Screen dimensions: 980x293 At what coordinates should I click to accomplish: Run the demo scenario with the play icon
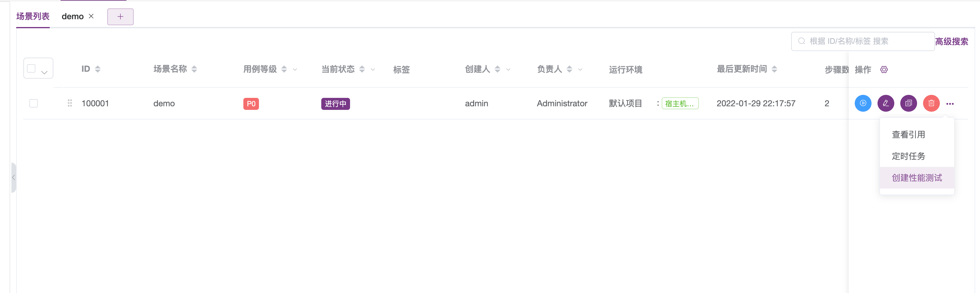[863, 103]
